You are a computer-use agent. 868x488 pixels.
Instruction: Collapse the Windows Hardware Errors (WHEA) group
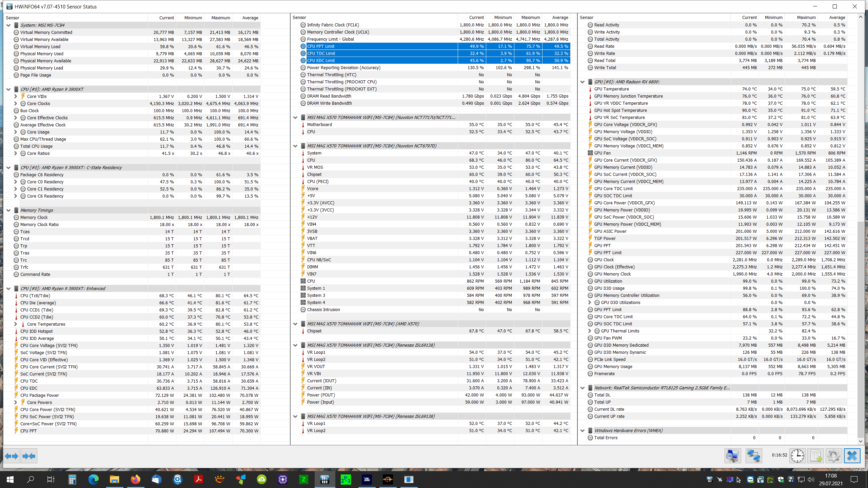(583, 430)
